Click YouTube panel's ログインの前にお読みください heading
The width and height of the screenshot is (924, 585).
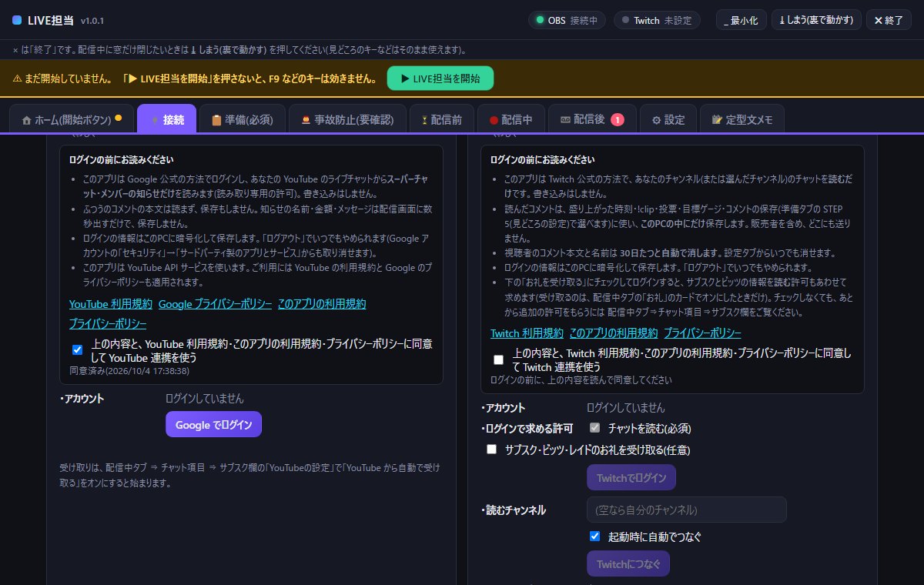(121, 160)
